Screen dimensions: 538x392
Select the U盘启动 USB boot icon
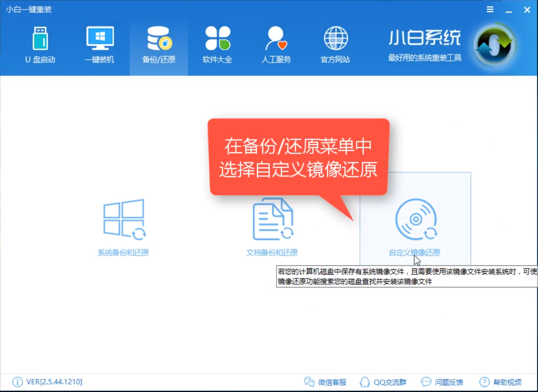point(40,40)
